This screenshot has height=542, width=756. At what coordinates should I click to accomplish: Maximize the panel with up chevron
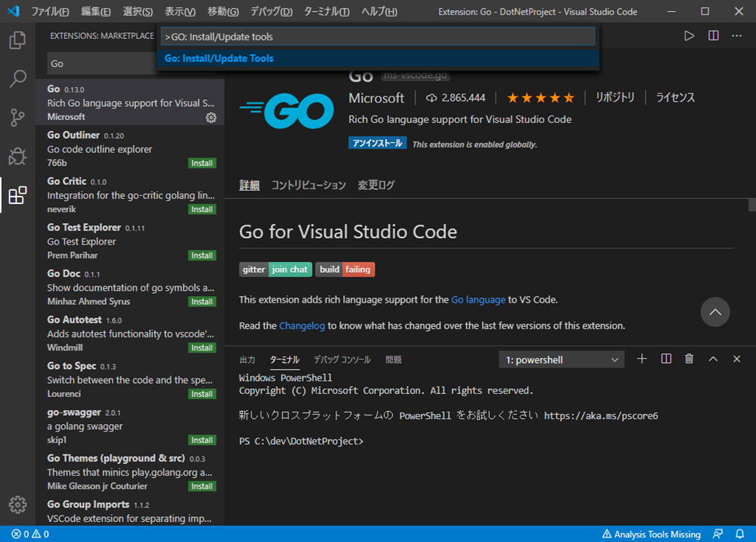click(x=713, y=359)
